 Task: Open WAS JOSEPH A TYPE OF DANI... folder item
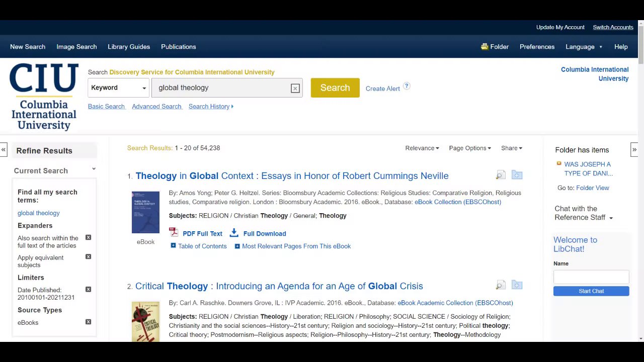coord(588,169)
